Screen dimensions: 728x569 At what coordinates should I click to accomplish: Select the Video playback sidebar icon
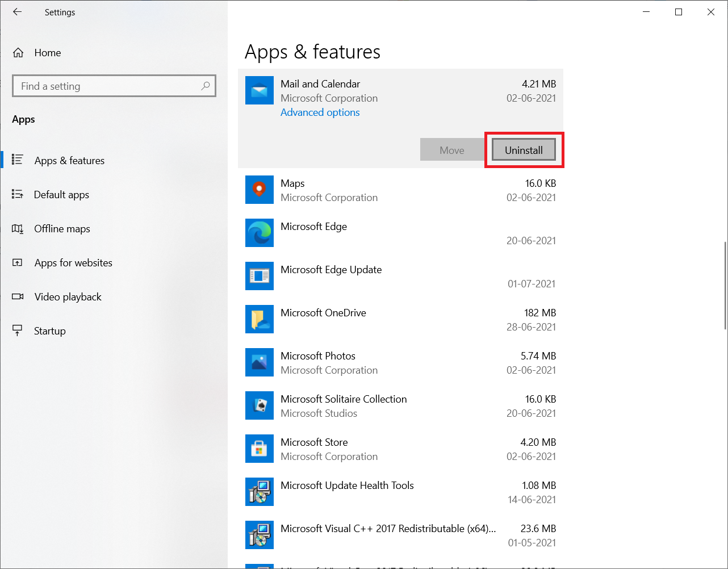click(18, 296)
